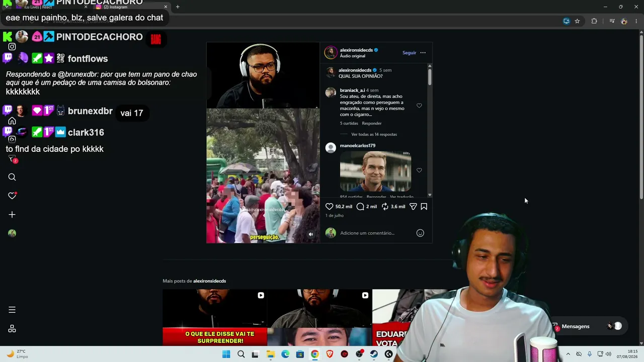The width and height of the screenshot is (644, 362).
Task: Switch to the Instagram browser tab
Action: [x=132, y=7]
